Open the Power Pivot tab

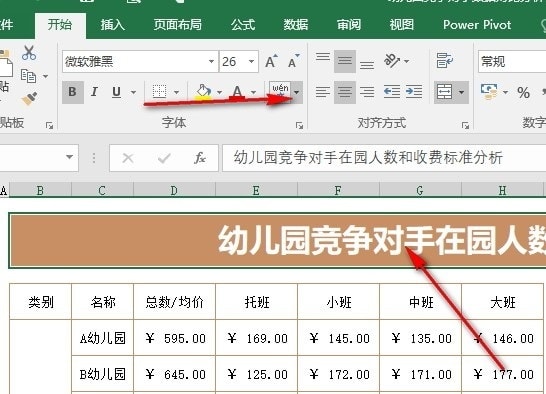[x=477, y=25]
